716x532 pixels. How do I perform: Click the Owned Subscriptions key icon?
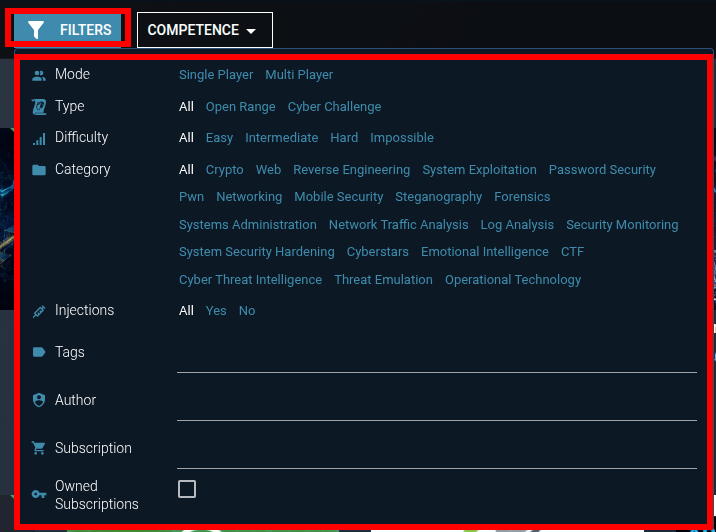coord(39,494)
